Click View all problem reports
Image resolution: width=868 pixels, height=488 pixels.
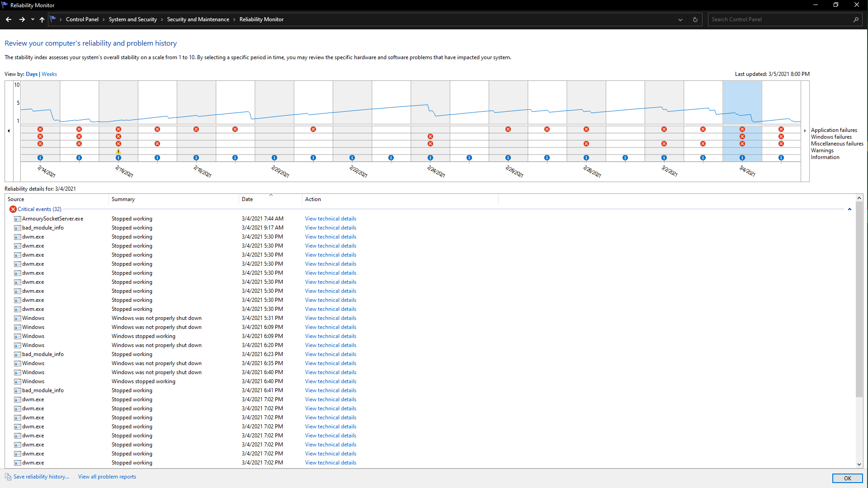tap(107, 477)
